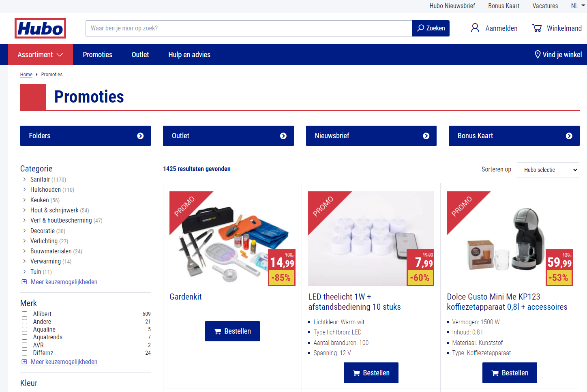Open the Sorteren op Hubo selectie dropdown
This screenshot has width=587, height=392.
pyautogui.click(x=548, y=170)
